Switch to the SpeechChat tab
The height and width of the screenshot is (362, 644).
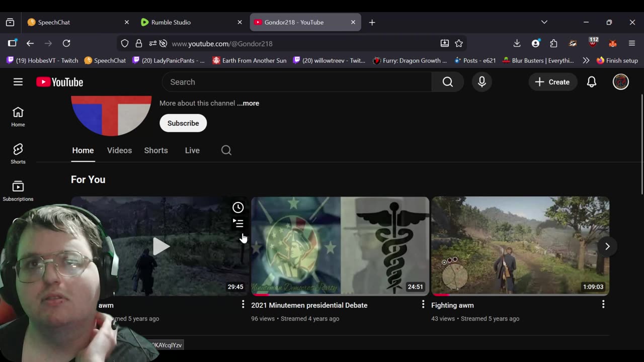pyautogui.click(x=77, y=22)
